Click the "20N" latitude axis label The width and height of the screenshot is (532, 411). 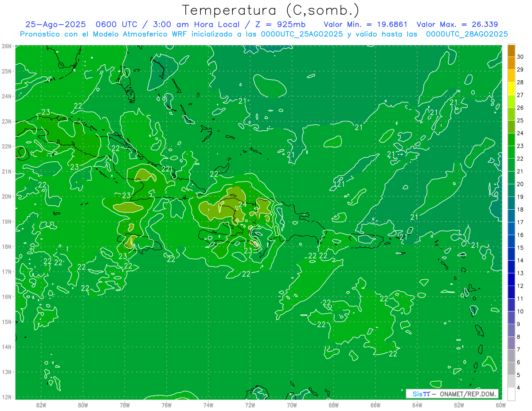(7, 196)
